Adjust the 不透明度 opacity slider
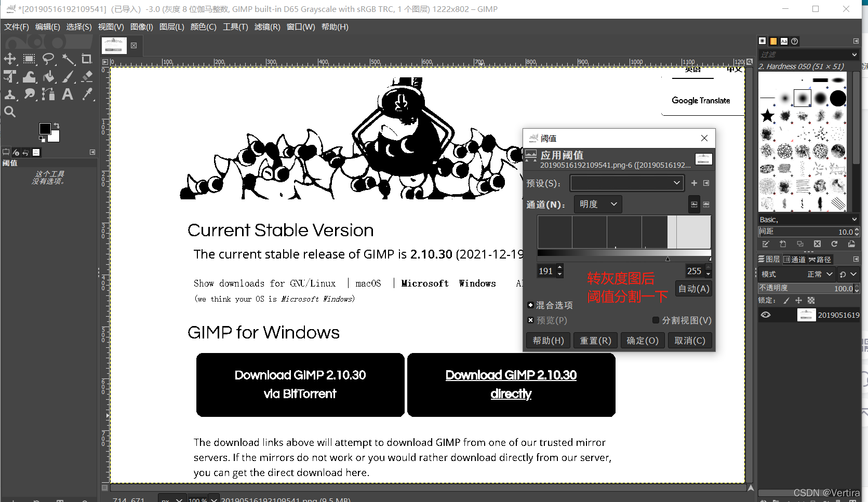The image size is (868, 502). 808,288
